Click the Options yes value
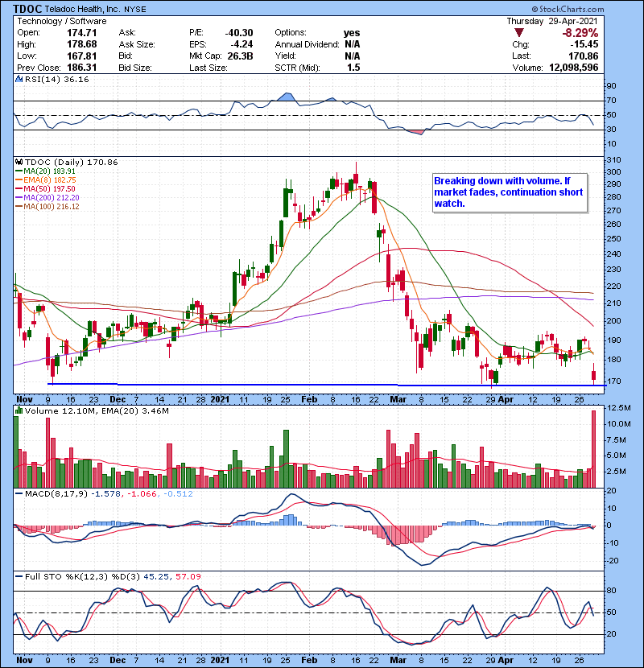Image resolution: width=644 pixels, height=668 pixels. (352, 33)
